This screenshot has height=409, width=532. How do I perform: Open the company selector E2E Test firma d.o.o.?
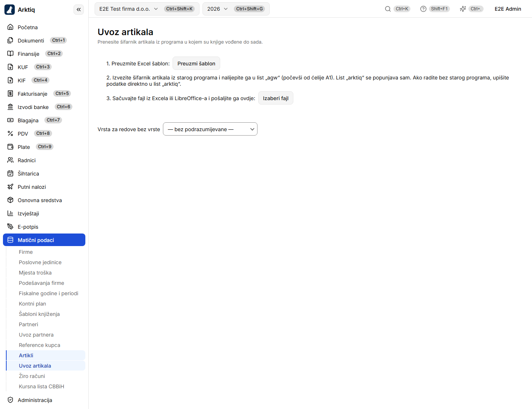(x=147, y=9)
